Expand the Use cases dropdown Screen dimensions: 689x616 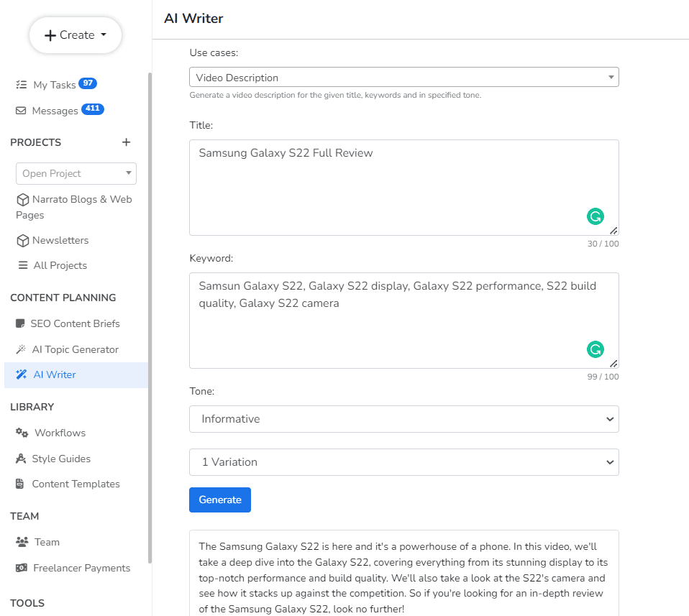pyautogui.click(x=403, y=78)
